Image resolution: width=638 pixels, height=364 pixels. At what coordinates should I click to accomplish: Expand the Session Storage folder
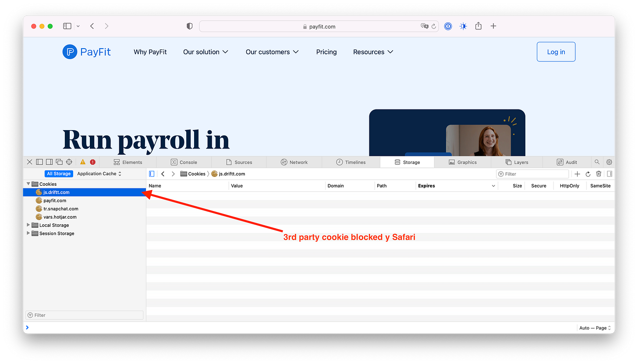point(29,233)
